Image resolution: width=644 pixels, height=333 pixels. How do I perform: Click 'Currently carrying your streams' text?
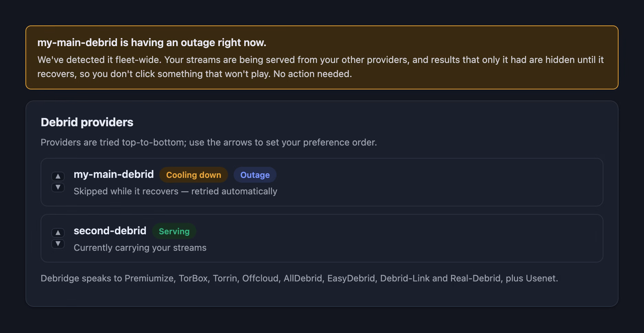[140, 248]
